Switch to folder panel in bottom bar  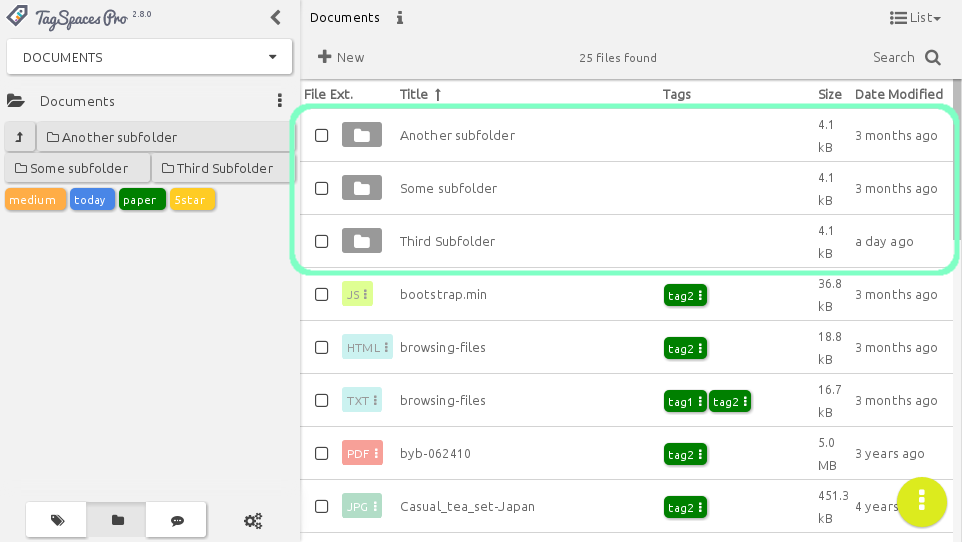coord(117,520)
